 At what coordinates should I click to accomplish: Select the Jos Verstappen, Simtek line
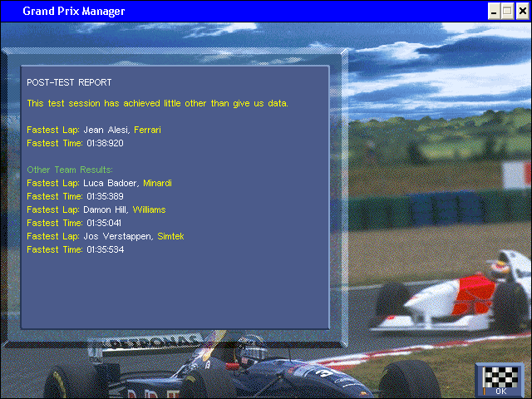click(106, 236)
